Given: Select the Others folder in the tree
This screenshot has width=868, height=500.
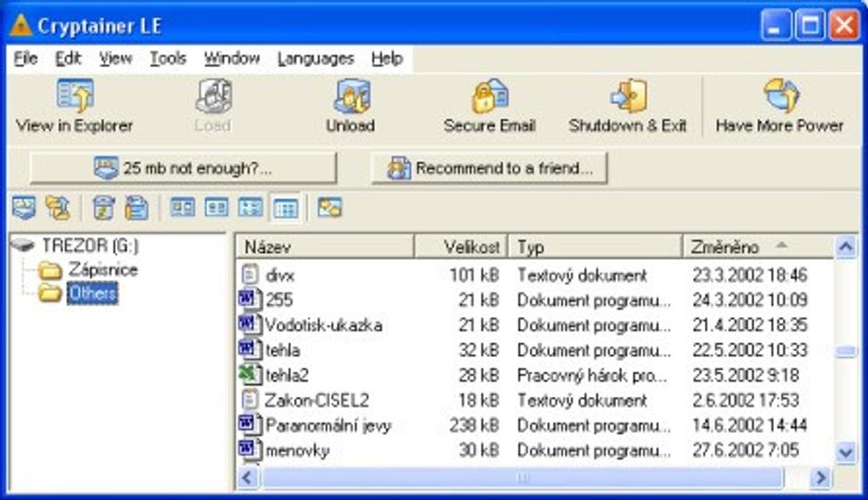Looking at the screenshot, I should pyautogui.click(x=91, y=293).
